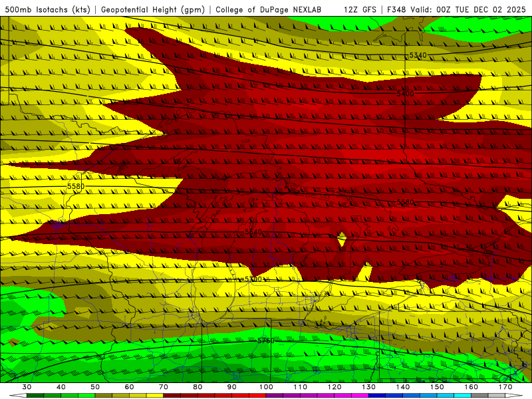The height and width of the screenshot is (399, 532).
Task: Click the bright magenta swatch just before 130
Action: click(x=360, y=396)
